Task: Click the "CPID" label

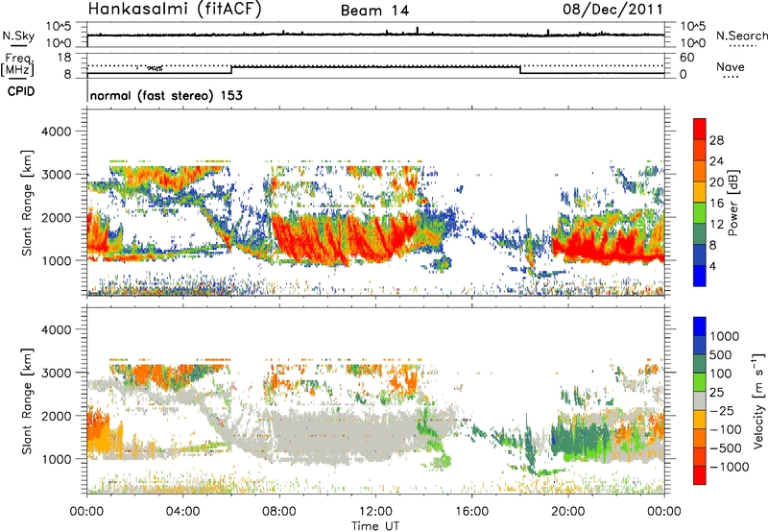Action: (21, 91)
